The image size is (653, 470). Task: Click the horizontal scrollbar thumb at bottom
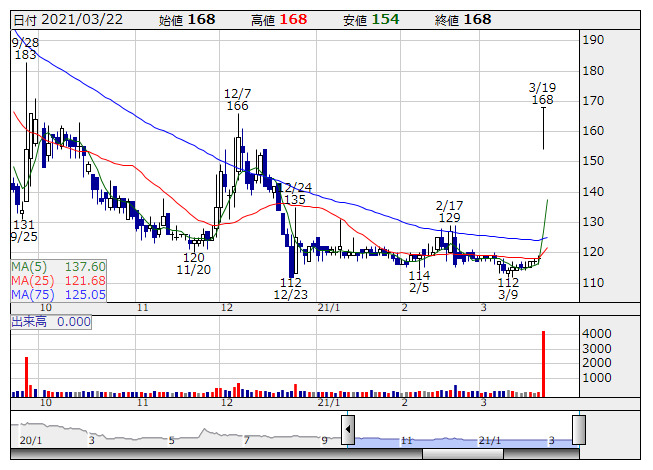[463, 454]
